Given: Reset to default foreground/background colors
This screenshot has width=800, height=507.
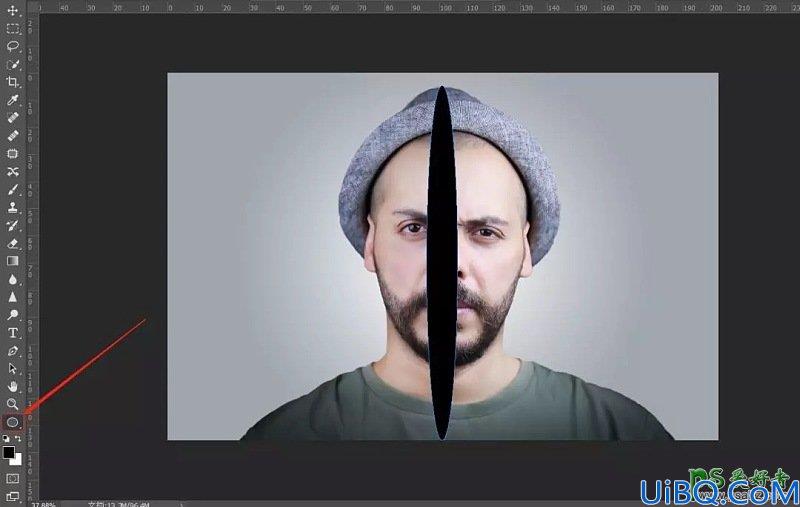Looking at the screenshot, I should [6, 439].
